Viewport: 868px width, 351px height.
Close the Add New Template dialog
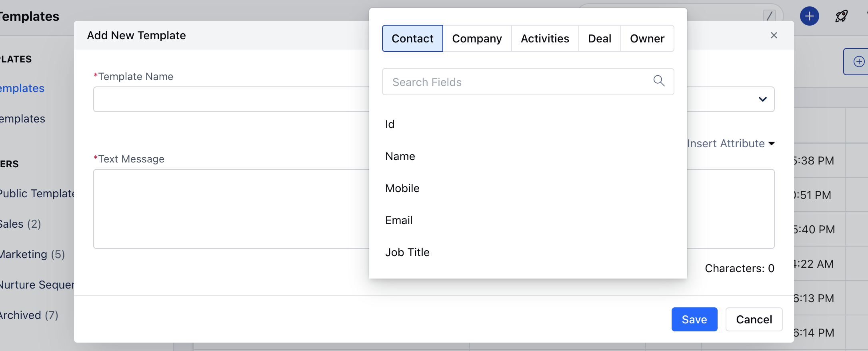tap(774, 35)
